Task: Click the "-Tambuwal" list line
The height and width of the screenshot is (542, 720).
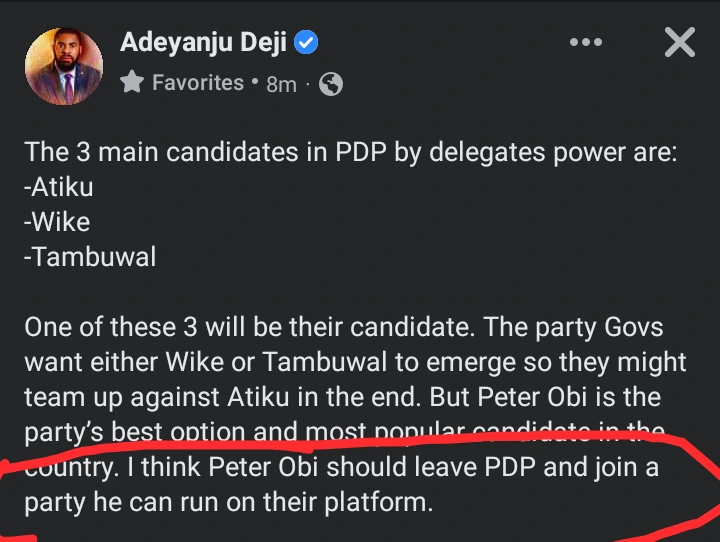Action: click(x=90, y=256)
